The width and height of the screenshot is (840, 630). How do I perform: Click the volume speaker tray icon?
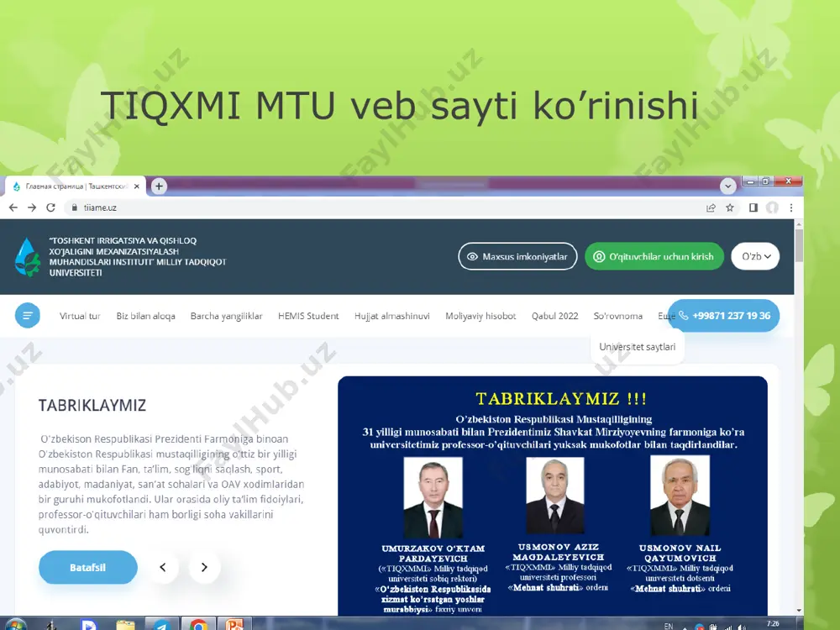tap(742, 627)
